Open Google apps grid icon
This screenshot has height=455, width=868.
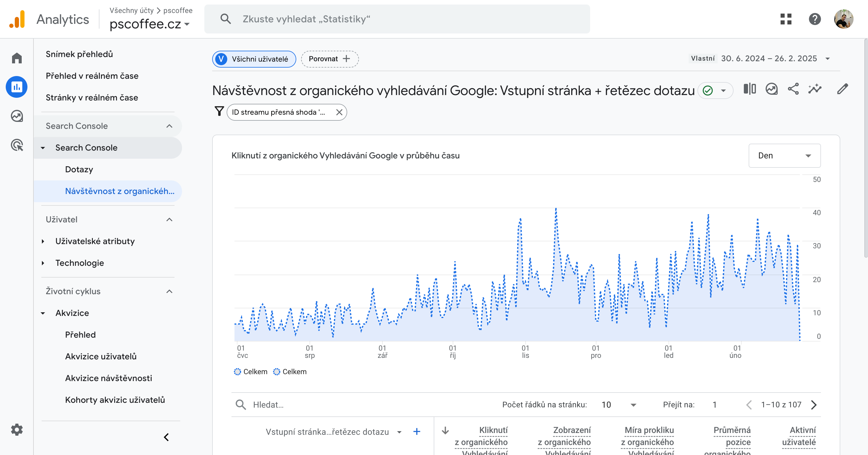[786, 19]
